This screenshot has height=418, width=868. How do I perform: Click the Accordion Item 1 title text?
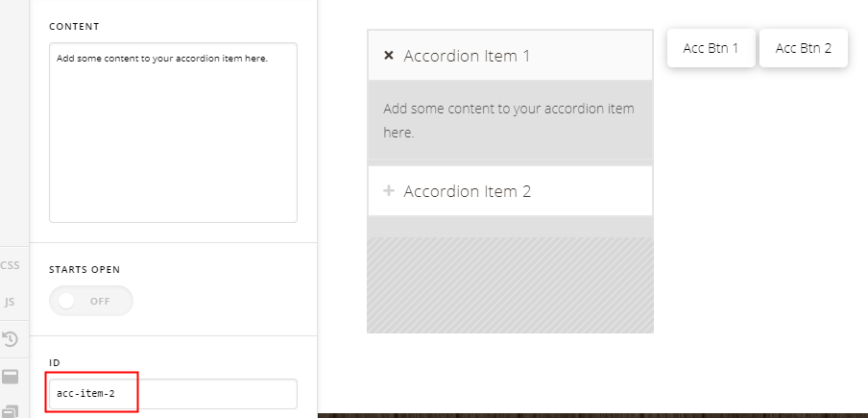point(467,56)
